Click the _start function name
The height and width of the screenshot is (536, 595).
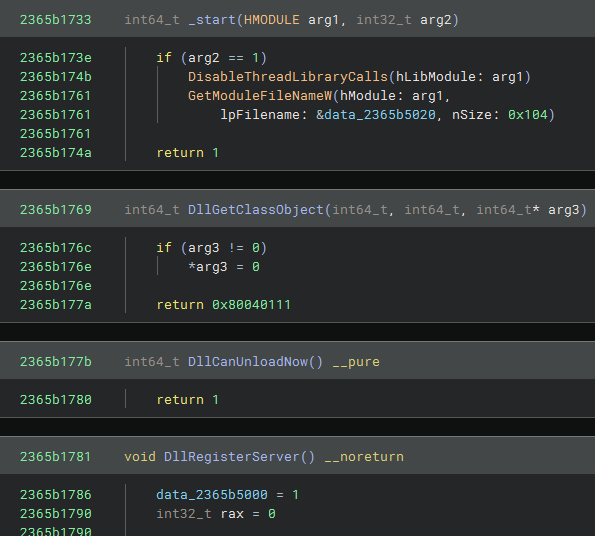(212, 20)
